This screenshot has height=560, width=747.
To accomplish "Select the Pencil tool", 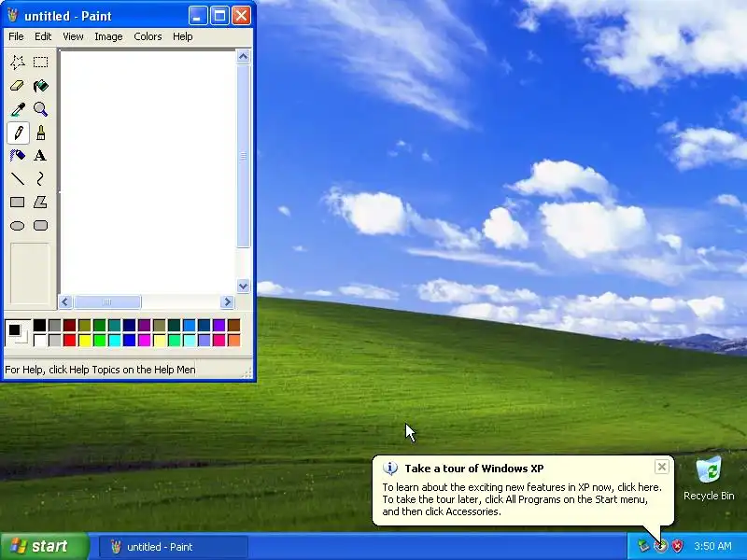I will coord(18,133).
